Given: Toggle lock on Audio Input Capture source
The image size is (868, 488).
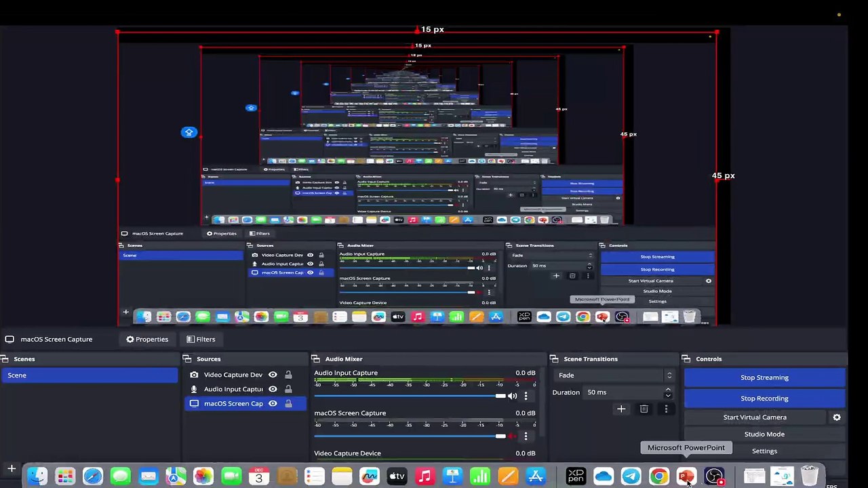Looking at the screenshot, I should coord(288,389).
